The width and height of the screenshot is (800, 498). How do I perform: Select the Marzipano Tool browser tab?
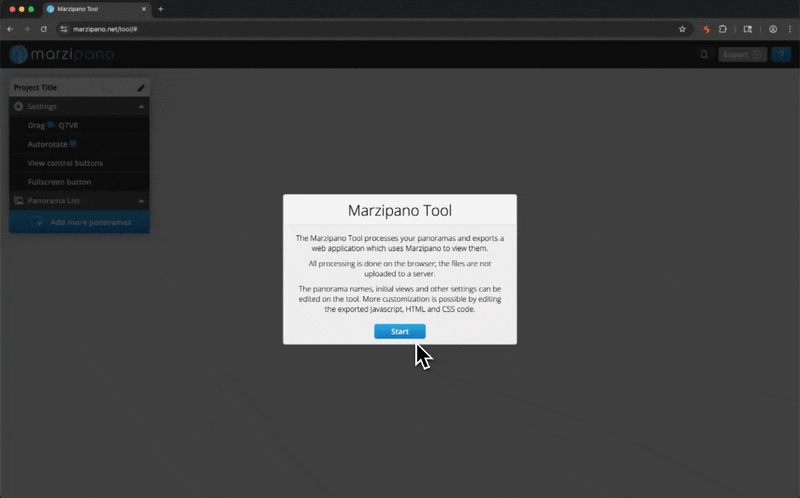[97, 9]
